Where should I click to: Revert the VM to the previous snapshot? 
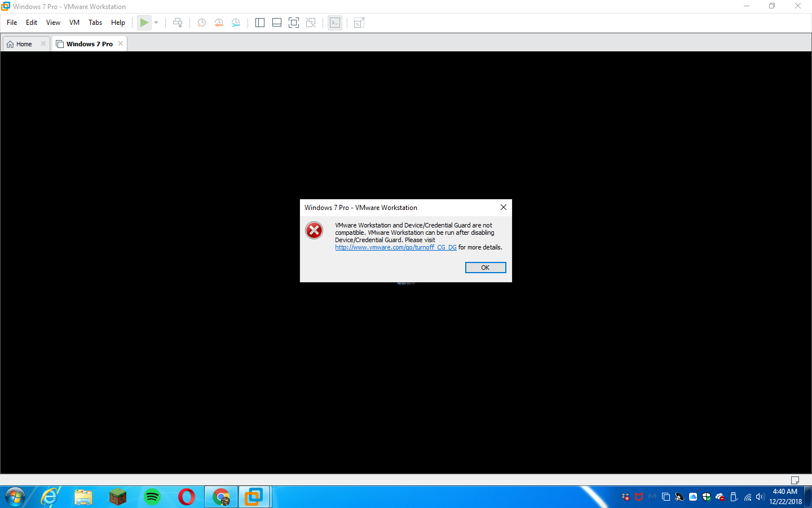tap(219, 23)
